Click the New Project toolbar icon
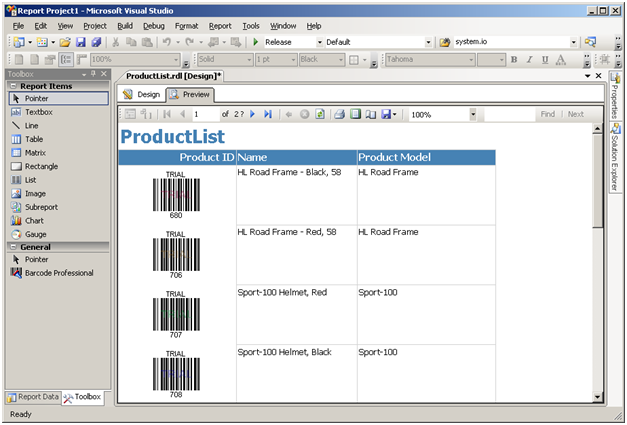The width and height of the screenshot is (627, 425). pyautogui.click(x=18, y=42)
